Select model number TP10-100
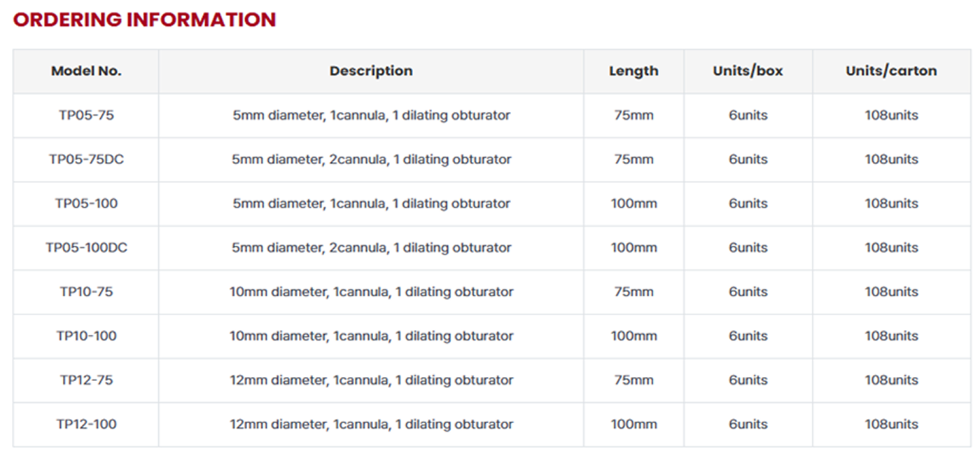The width and height of the screenshot is (980, 454). (86, 336)
